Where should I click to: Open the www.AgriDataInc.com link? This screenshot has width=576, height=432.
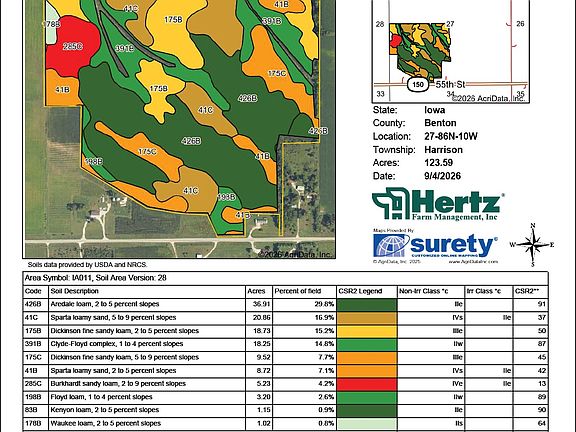tap(473, 262)
